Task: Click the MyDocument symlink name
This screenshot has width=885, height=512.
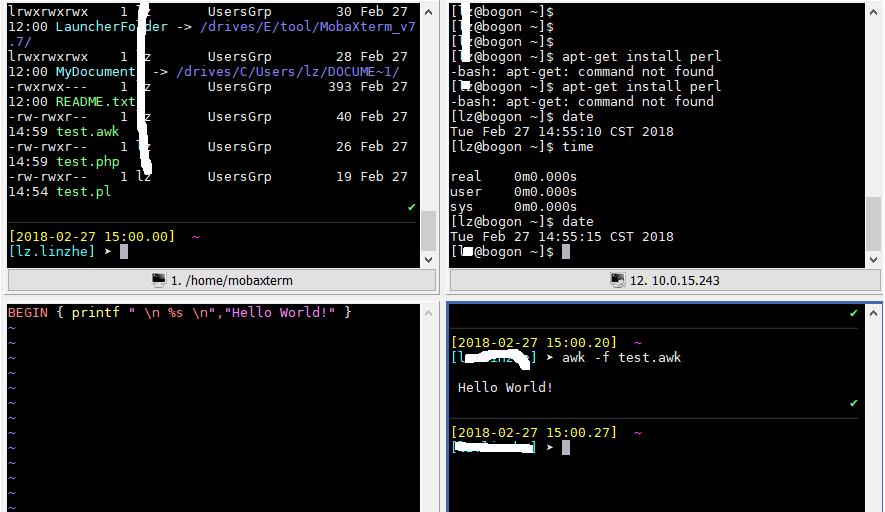Action: click(95, 72)
